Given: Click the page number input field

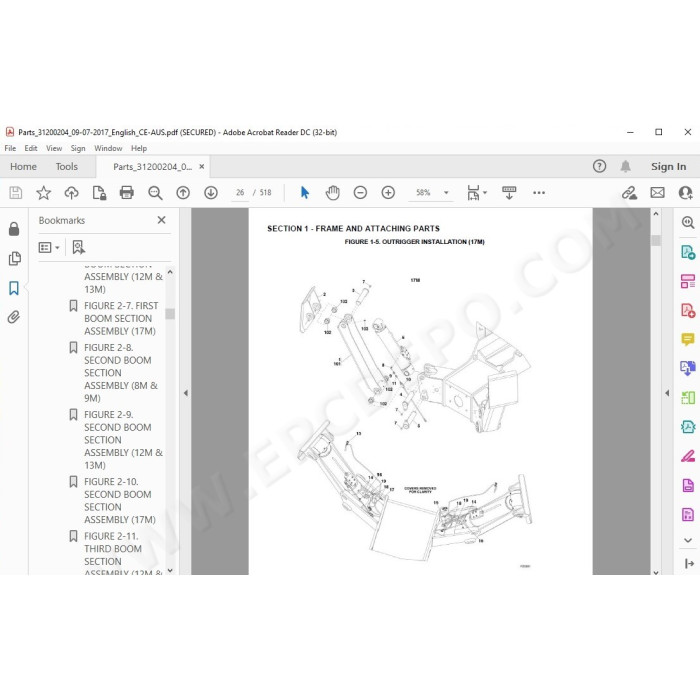Looking at the screenshot, I should (240, 193).
